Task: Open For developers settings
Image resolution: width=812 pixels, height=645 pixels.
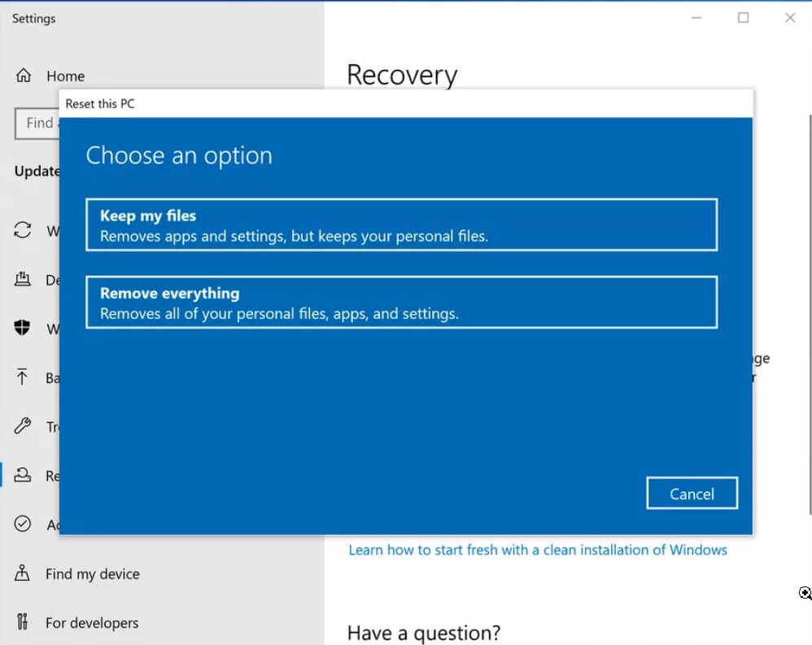Action: pyautogui.click(x=92, y=623)
